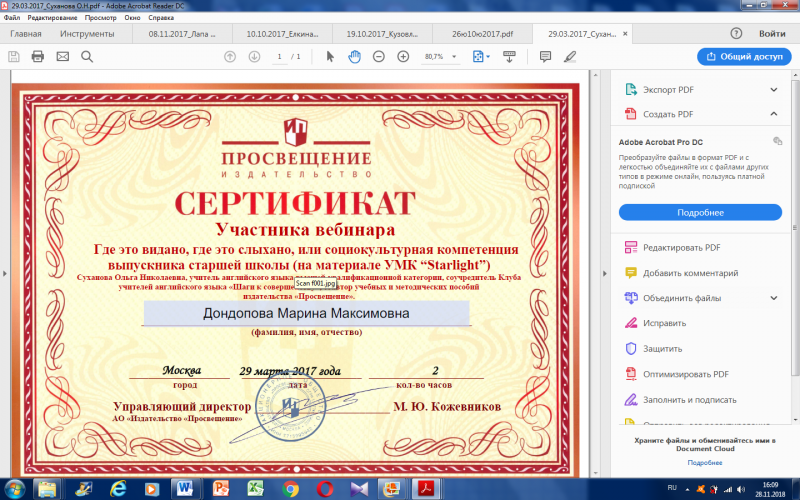Switch to 08.11.2017_Лапа document tab

pos(182,34)
